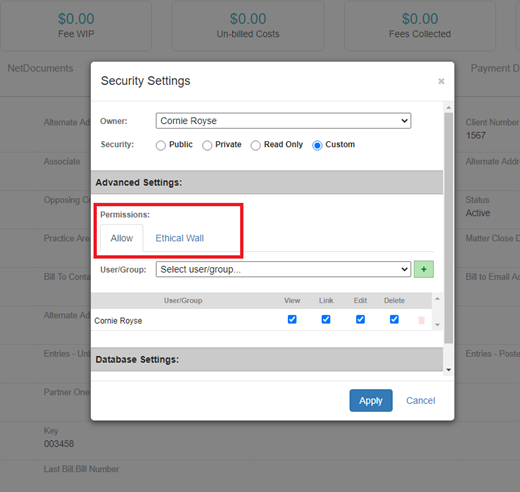
Task: Select the Allow permissions tab
Action: pos(122,238)
